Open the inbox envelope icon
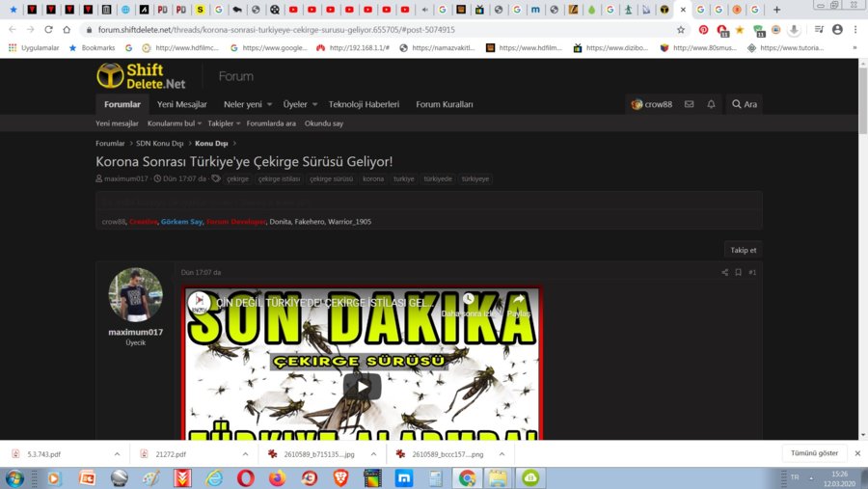 click(689, 104)
